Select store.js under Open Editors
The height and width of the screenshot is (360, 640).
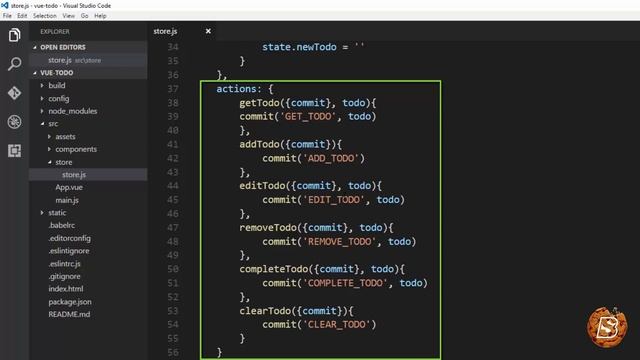[x=88, y=60]
